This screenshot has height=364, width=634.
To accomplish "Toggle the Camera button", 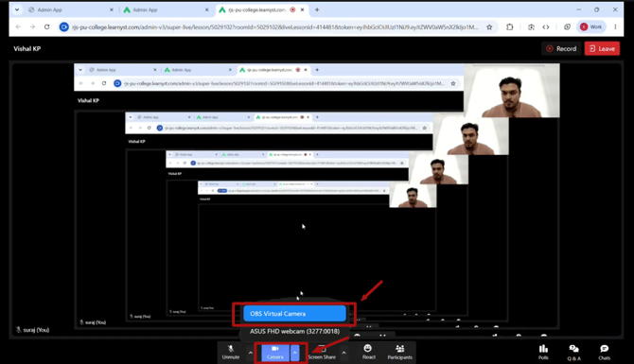I will tap(275, 353).
